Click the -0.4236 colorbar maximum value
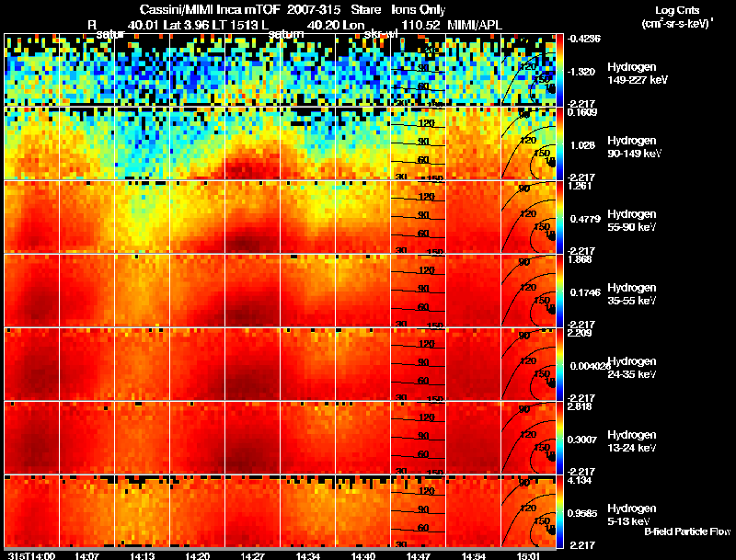This screenshot has width=736, height=560. pyautogui.click(x=584, y=39)
